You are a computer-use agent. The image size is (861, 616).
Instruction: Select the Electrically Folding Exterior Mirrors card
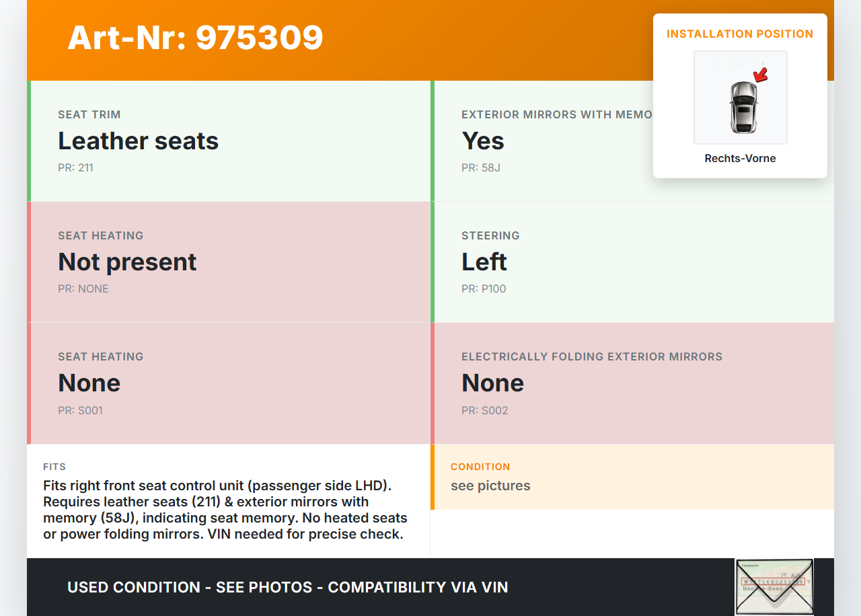click(x=632, y=383)
